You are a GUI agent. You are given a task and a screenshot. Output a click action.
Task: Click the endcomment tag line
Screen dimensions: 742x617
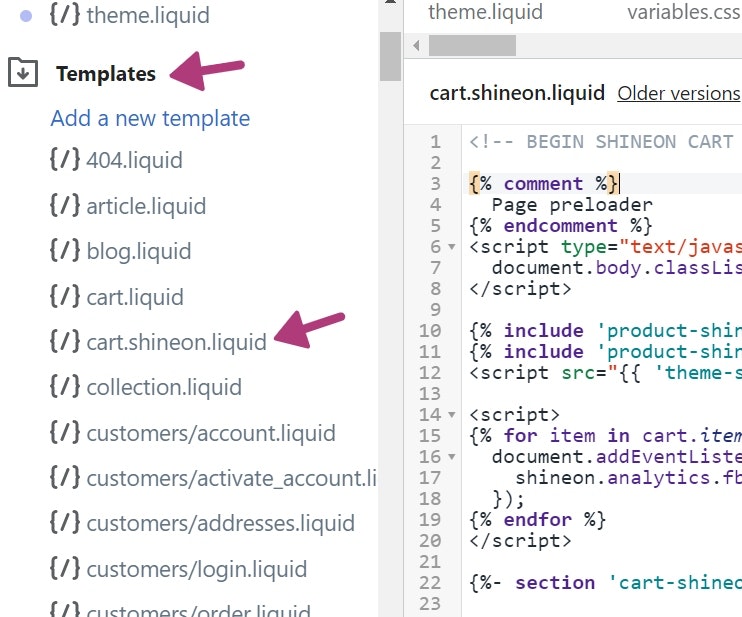tap(561, 226)
